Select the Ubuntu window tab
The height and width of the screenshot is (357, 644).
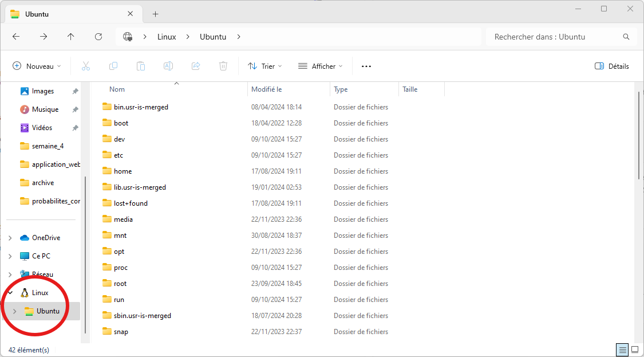69,14
